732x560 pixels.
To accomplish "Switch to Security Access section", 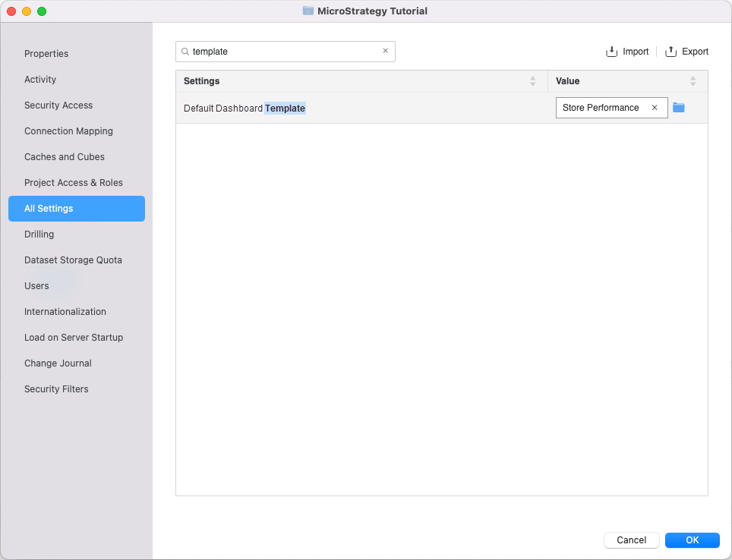I will (x=58, y=105).
